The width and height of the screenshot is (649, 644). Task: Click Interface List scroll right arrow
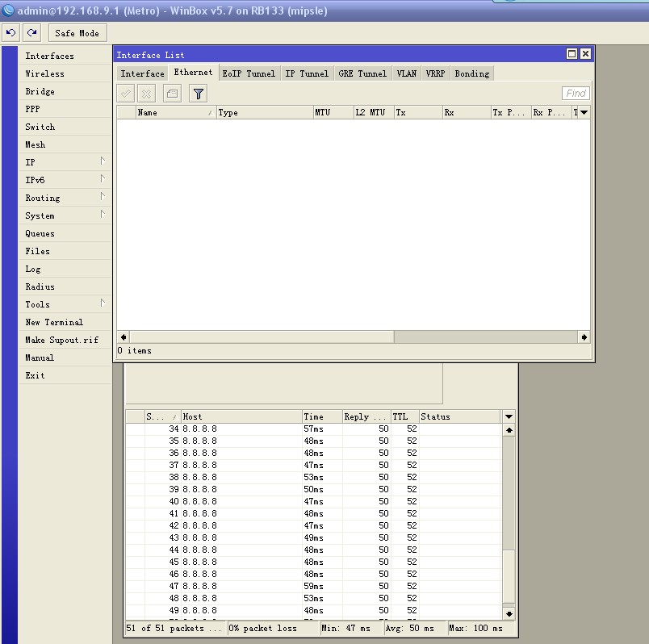click(584, 337)
